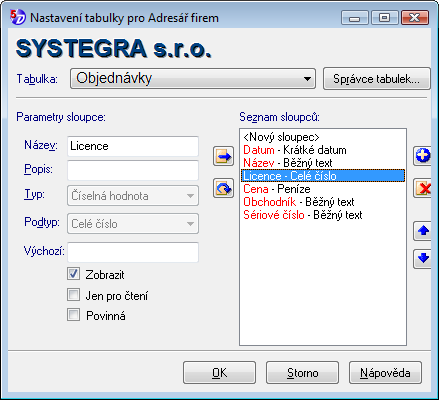Screen dimensions: 441x403
Task: Click the Správce tabulek button
Action: pyautogui.click(x=377, y=79)
